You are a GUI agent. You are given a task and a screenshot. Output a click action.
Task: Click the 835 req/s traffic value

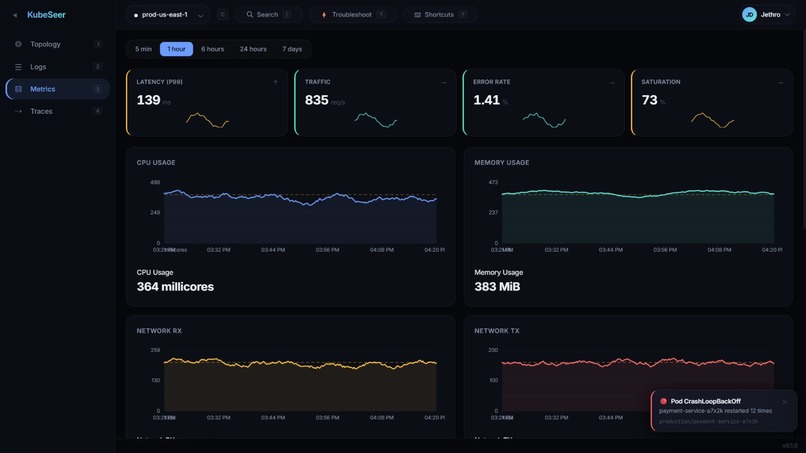coord(325,100)
